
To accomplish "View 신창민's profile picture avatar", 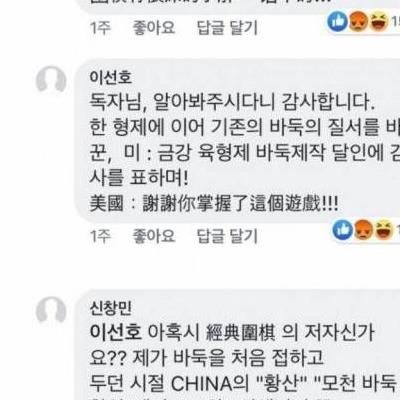I will pyautogui.click(x=51, y=312).
